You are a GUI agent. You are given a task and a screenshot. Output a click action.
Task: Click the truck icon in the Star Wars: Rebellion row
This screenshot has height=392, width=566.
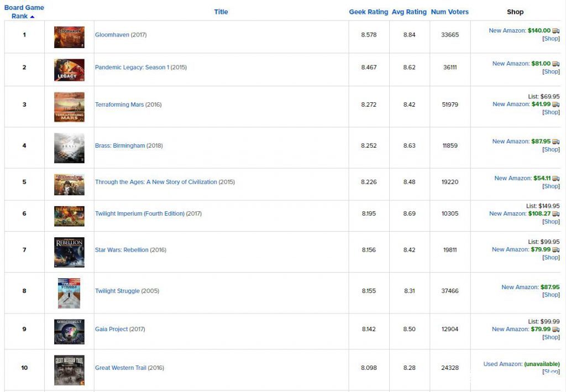(x=556, y=250)
